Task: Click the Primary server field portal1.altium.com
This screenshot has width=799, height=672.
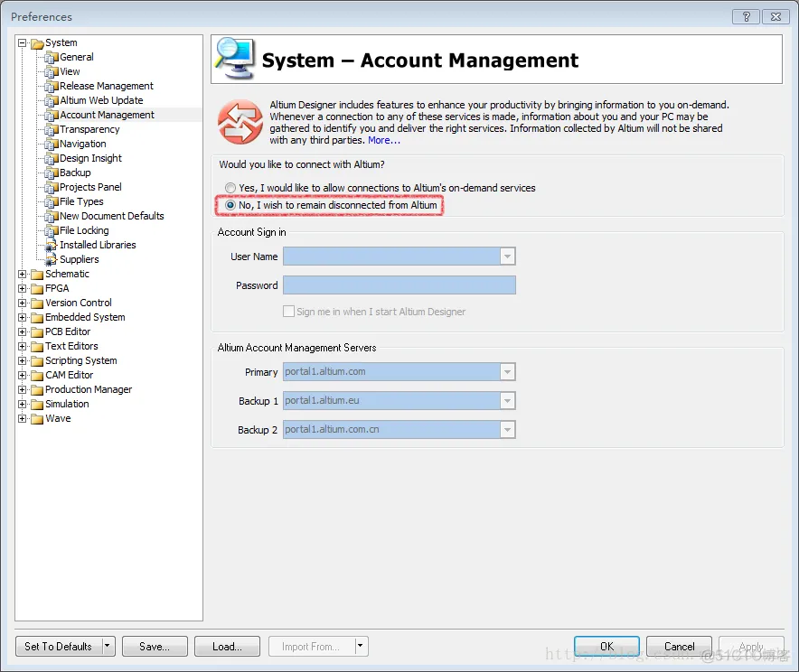Action: (391, 371)
